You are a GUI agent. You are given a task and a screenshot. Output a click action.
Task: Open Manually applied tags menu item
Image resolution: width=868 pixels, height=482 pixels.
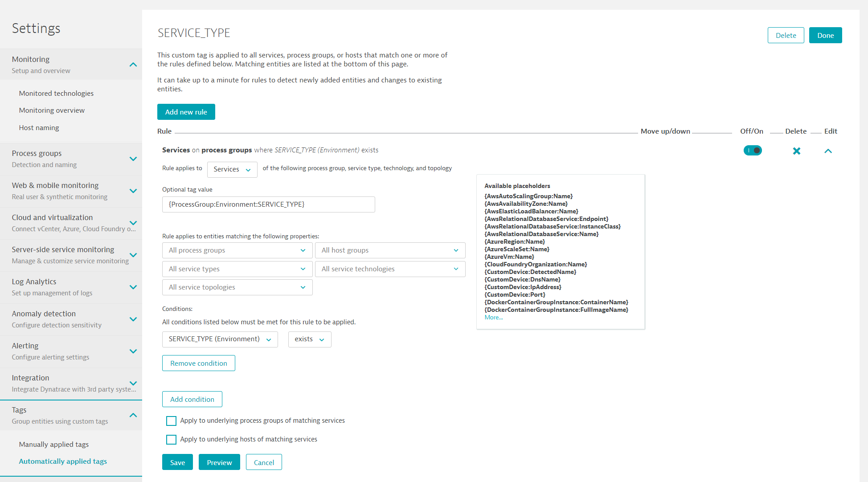tap(53, 444)
